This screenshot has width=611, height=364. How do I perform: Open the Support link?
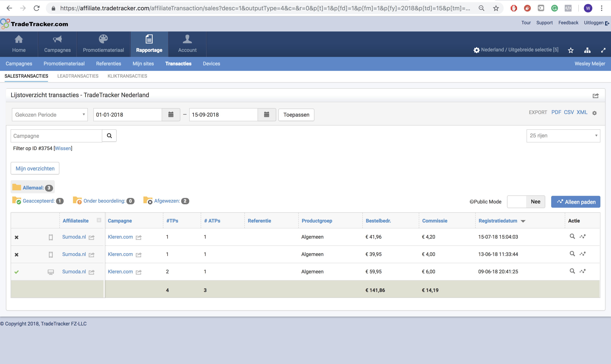(x=544, y=23)
